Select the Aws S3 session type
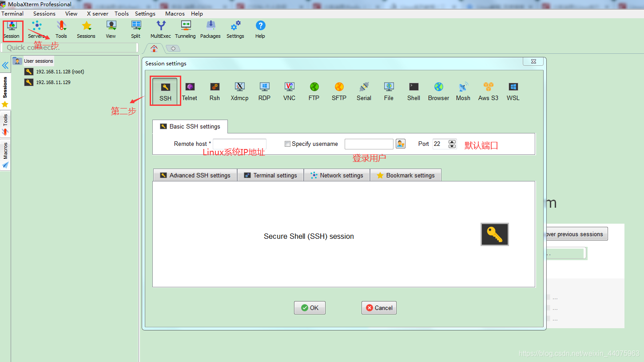The height and width of the screenshot is (362, 644). coord(488,91)
